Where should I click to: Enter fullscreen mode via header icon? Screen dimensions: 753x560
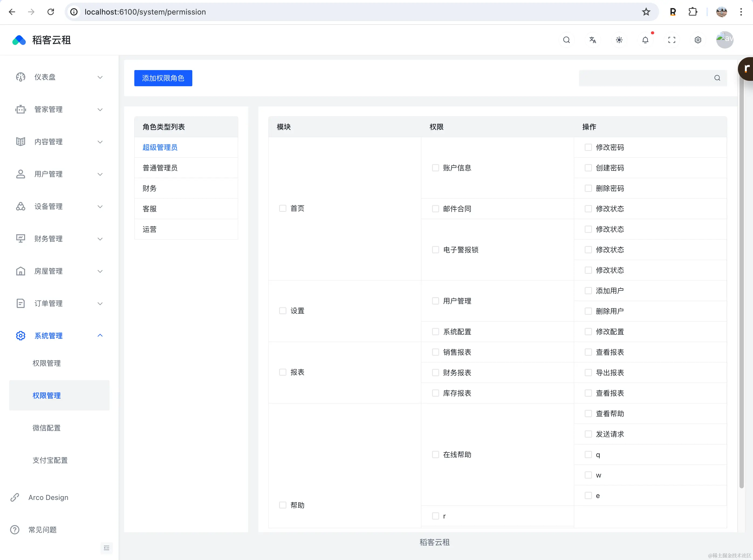672,40
